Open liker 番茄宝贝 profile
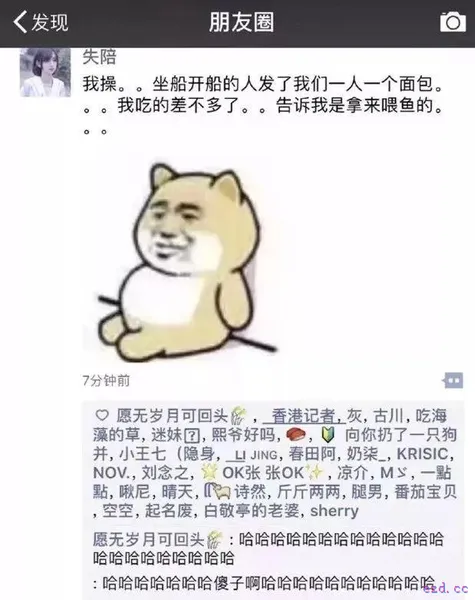The width and height of the screenshot is (475, 600). tap(425, 492)
